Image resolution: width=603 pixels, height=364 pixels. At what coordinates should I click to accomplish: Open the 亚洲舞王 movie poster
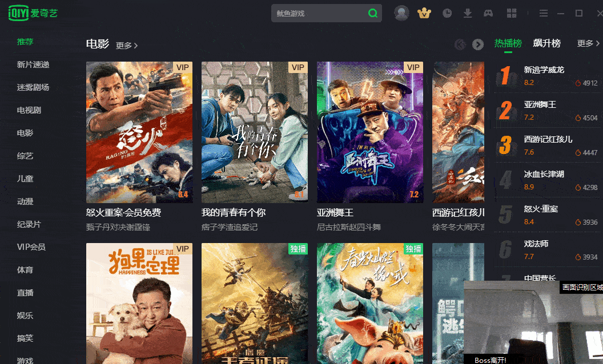(369, 132)
